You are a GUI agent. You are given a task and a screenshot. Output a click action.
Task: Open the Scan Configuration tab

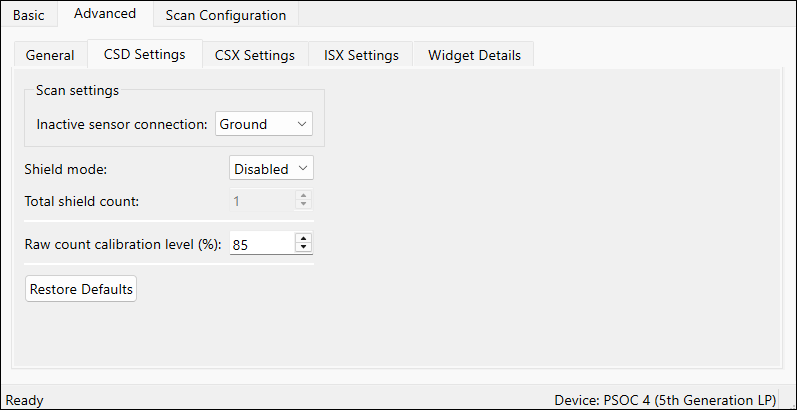pos(226,15)
